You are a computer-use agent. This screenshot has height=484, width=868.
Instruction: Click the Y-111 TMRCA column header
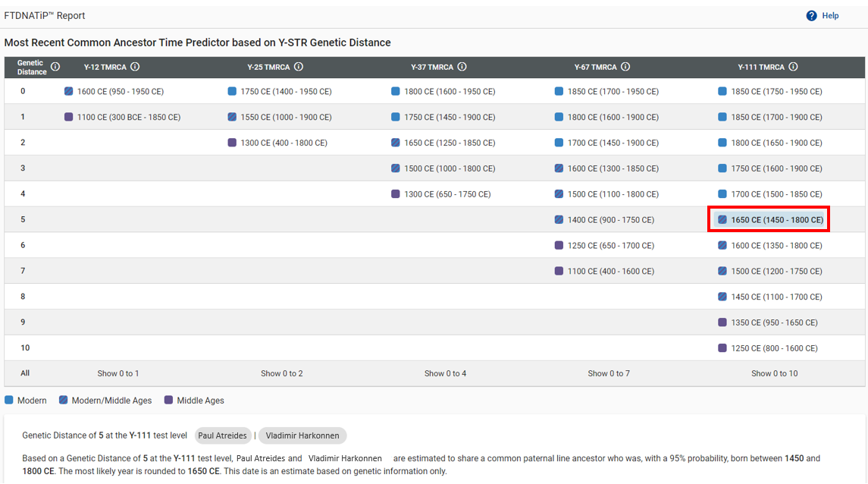(x=761, y=67)
